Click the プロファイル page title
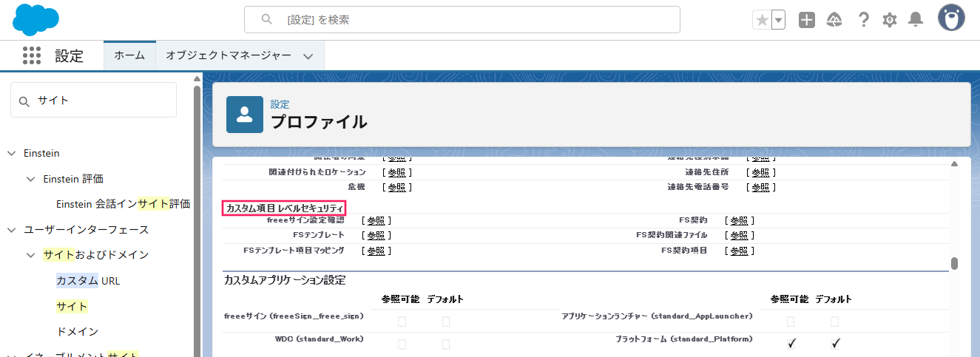This screenshot has width=980, height=357. click(319, 122)
